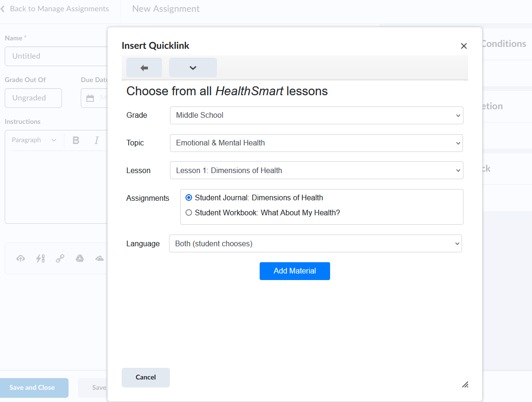Open the due date calendar picker

[x=89, y=98]
